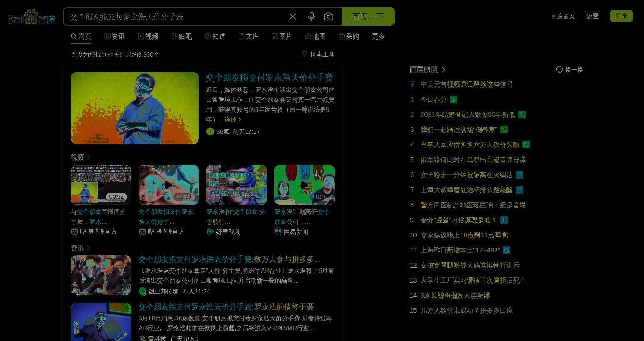Open hot search 2021年结婚登记人数创36年新低

point(468,114)
